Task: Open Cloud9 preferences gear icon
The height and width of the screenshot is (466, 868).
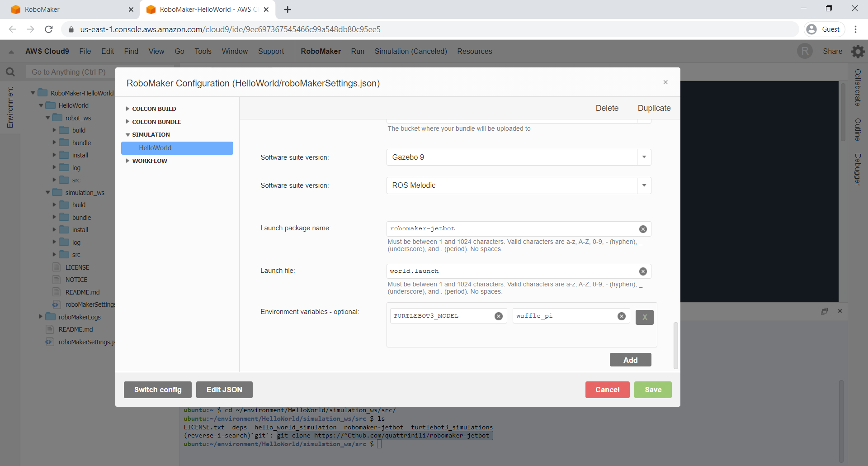Action: point(858,51)
